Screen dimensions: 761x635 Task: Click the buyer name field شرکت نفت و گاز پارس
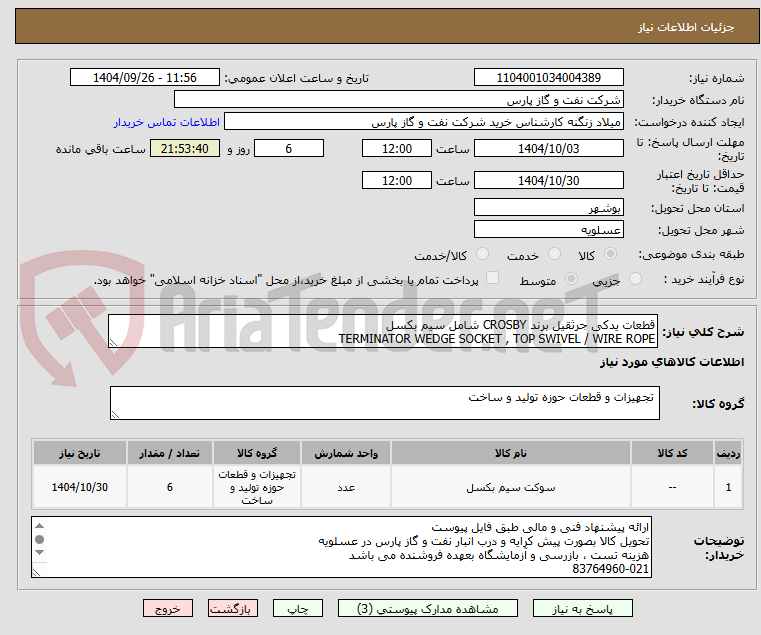coord(398,100)
